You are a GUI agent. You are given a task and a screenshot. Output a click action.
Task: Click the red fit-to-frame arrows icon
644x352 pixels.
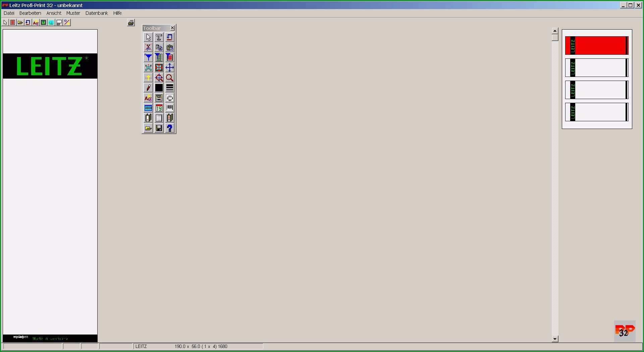(x=159, y=68)
